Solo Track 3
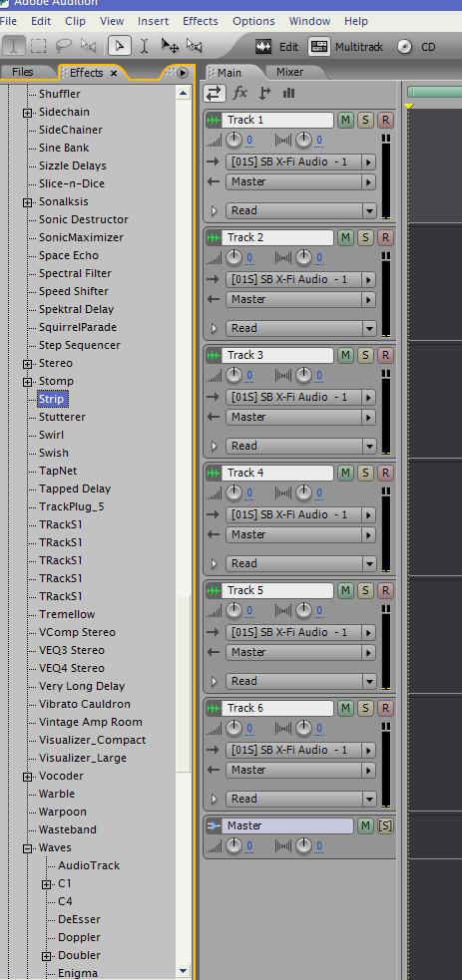 [366, 355]
